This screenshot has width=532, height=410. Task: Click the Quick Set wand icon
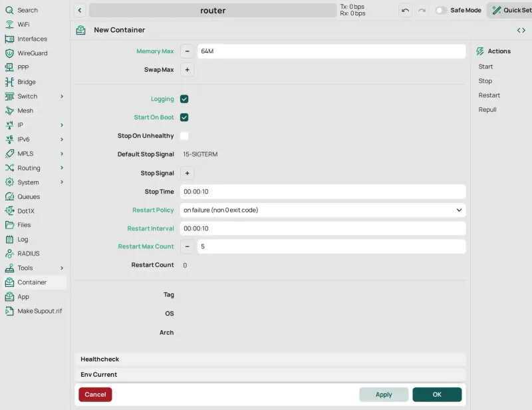pos(496,11)
